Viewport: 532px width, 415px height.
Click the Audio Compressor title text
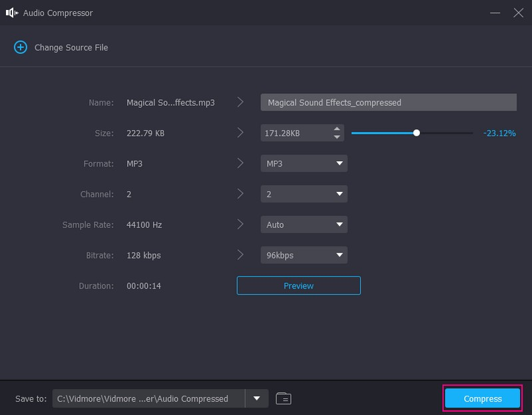pos(58,13)
